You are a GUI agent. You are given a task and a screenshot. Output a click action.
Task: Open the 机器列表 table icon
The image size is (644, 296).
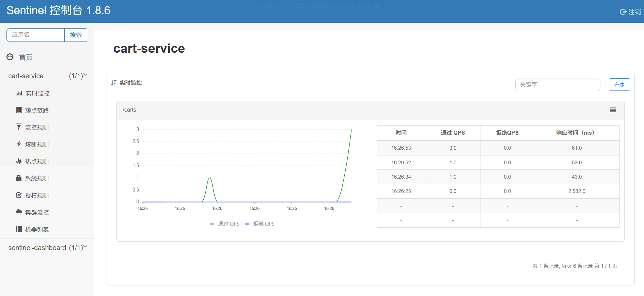[x=19, y=229]
